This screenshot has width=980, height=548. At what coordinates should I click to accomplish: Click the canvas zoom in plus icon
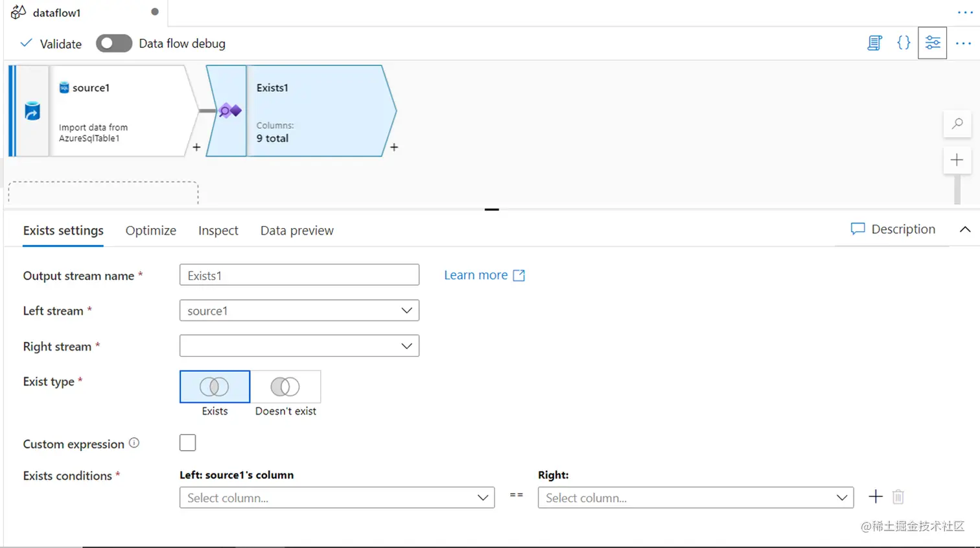957,160
